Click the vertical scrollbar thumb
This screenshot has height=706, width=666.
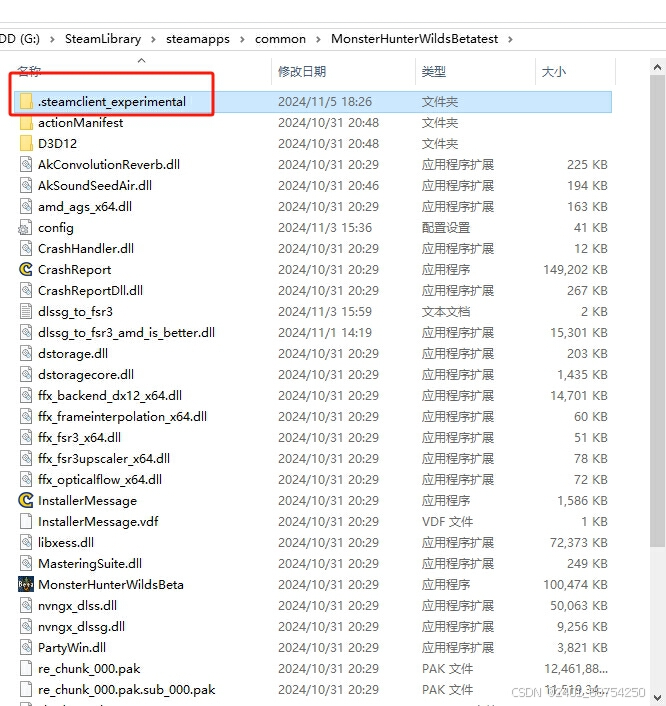coord(657,311)
